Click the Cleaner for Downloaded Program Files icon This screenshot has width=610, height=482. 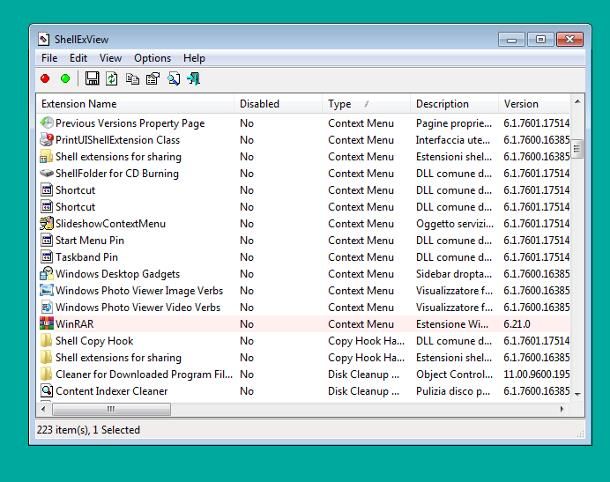47,374
